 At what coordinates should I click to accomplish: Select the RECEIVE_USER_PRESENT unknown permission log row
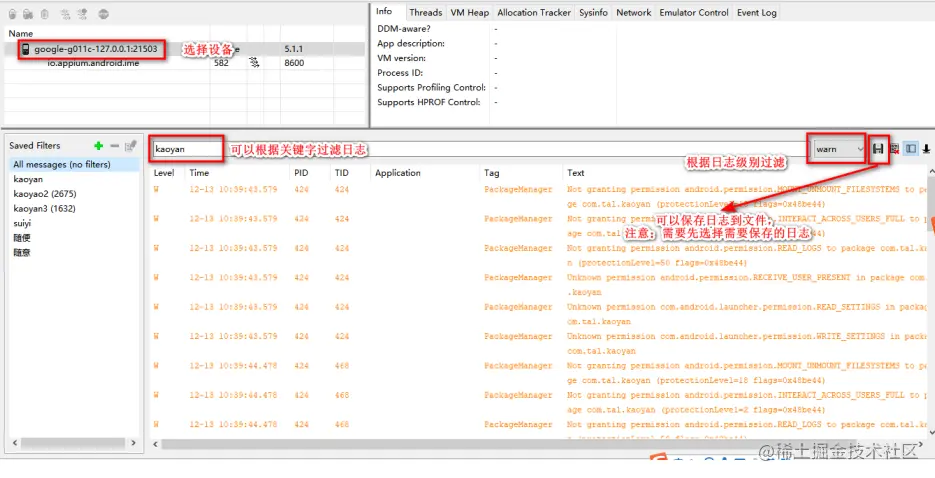coord(538,285)
